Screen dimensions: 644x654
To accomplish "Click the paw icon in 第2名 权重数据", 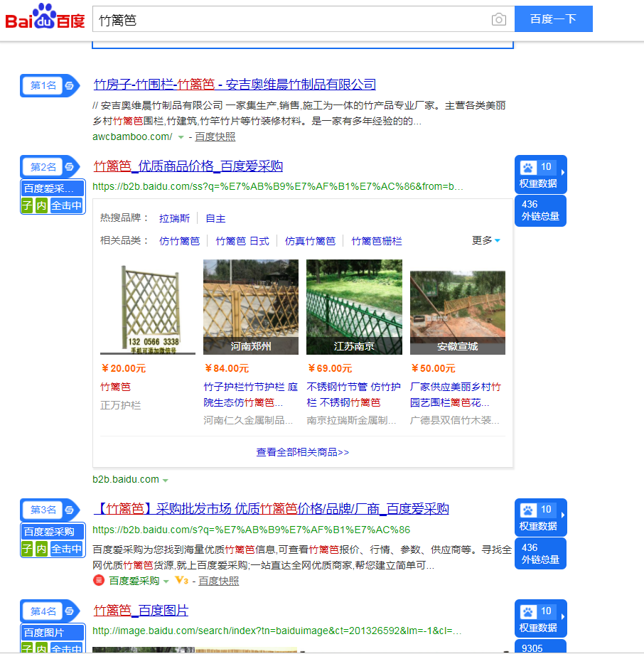I will (527, 168).
